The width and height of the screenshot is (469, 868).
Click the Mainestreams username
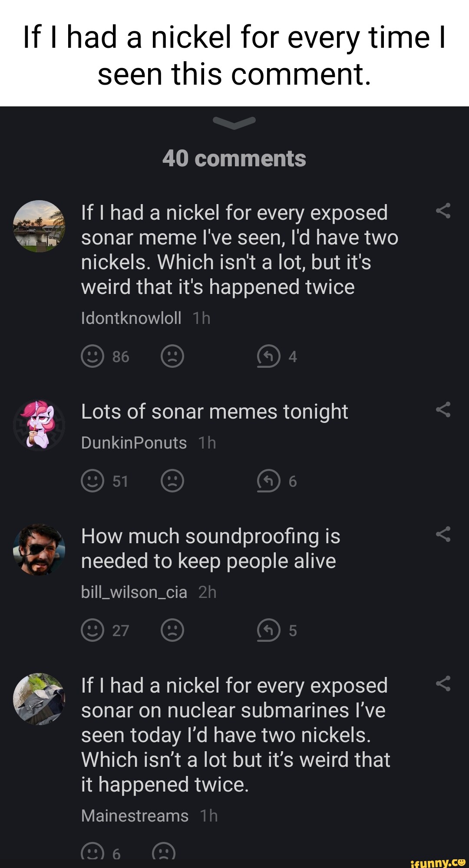point(135,815)
